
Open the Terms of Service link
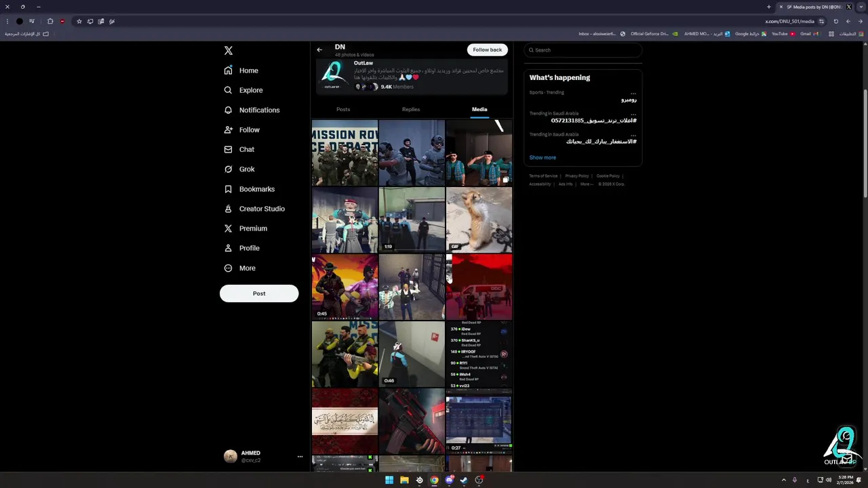(543, 176)
